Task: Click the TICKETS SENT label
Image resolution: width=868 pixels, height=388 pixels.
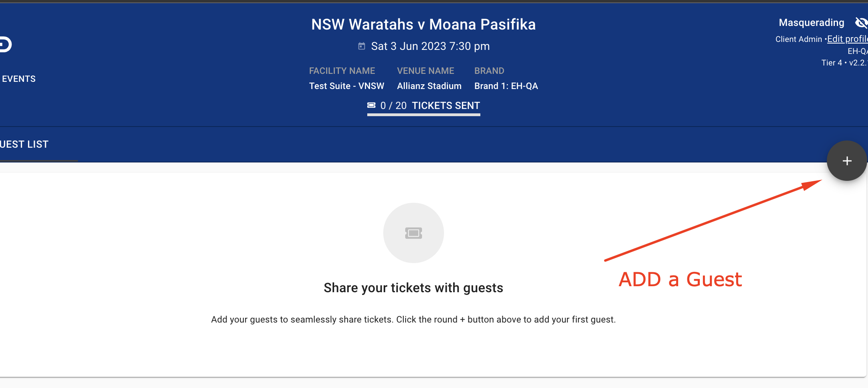Action: coord(446,106)
